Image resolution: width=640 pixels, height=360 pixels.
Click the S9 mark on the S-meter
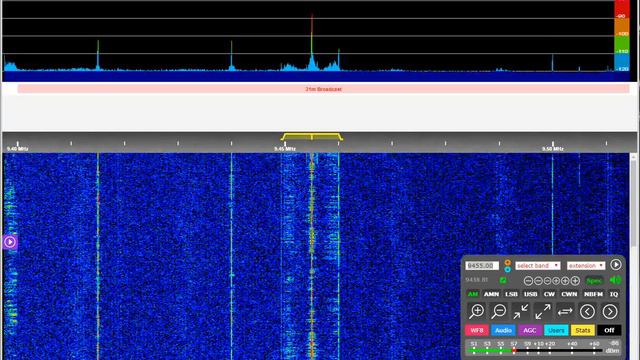[527, 344]
